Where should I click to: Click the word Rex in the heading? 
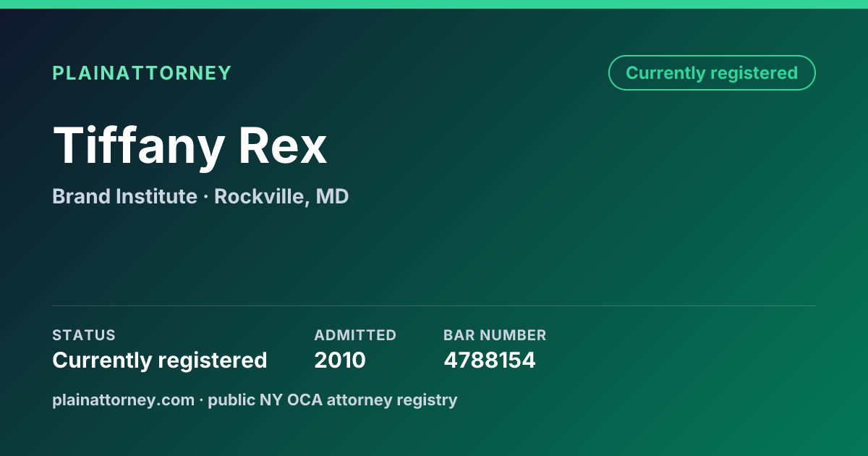(x=284, y=145)
